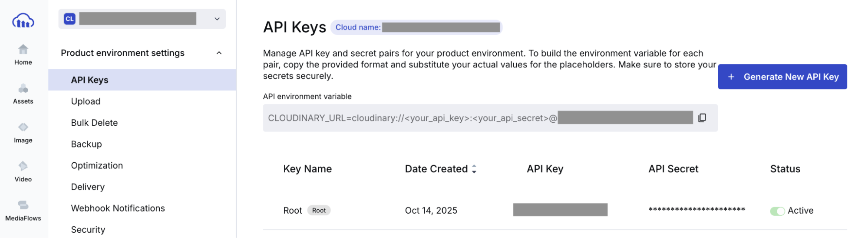Screen dimensions: 868x238
Task: Click the Oct 14, 2025 date cell
Action: pos(431,211)
